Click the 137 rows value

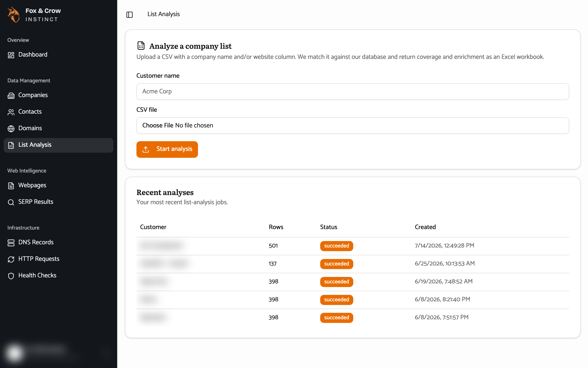(272, 264)
